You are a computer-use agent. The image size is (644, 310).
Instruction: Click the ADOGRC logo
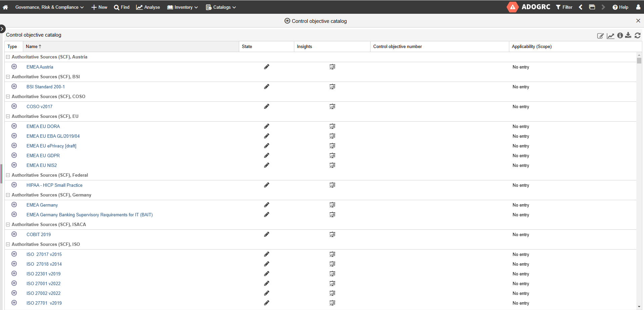click(528, 7)
